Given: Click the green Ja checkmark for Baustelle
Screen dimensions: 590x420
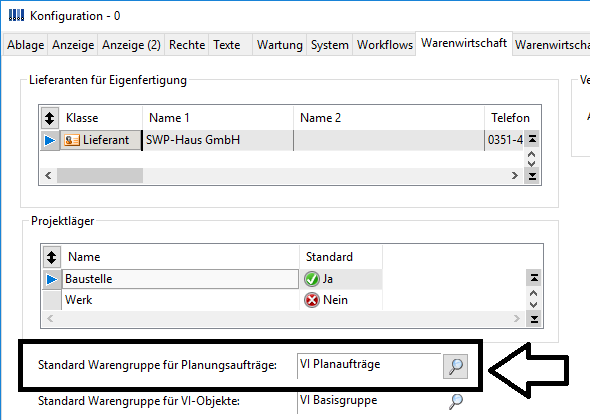Looking at the screenshot, I should (x=312, y=279).
